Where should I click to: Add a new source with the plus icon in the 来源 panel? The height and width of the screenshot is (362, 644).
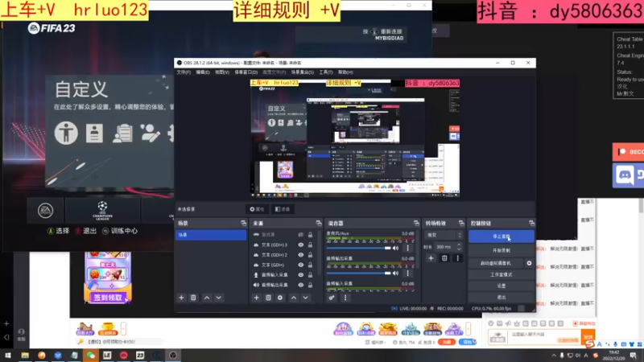pyautogui.click(x=256, y=298)
